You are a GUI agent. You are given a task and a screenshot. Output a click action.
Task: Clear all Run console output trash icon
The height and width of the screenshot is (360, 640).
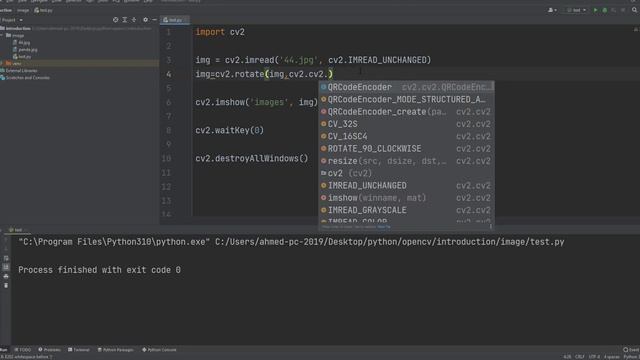6,285
